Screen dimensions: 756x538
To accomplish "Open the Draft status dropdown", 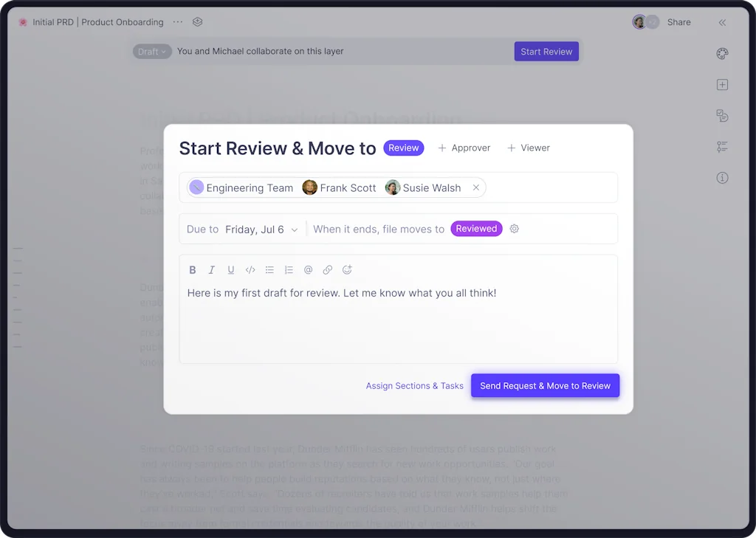I will pos(152,52).
